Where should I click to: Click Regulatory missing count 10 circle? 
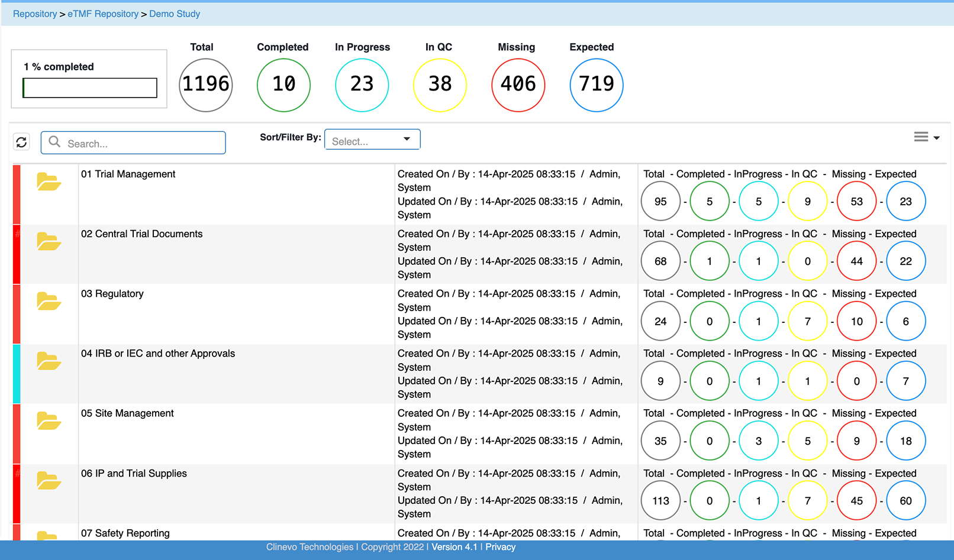857,321
